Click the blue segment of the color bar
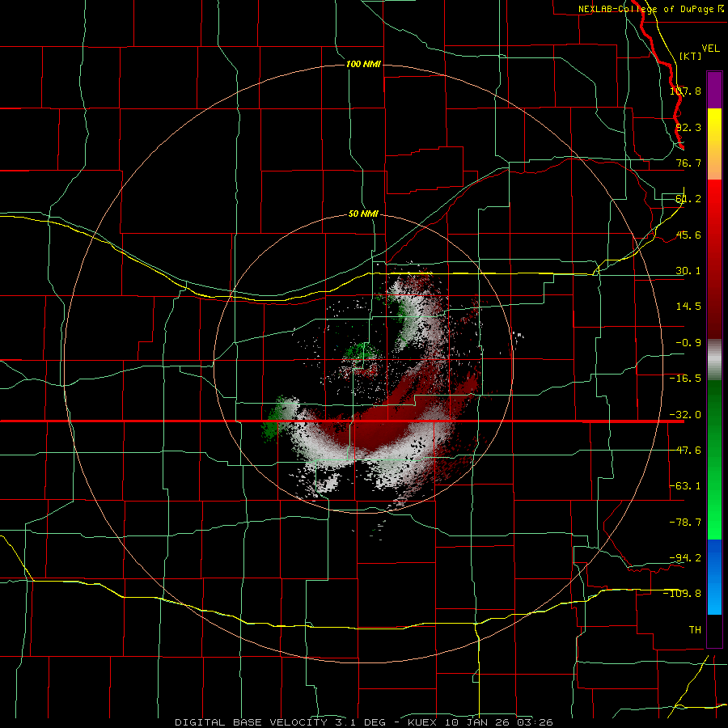The width and height of the screenshot is (728, 728). pyautogui.click(x=714, y=577)
